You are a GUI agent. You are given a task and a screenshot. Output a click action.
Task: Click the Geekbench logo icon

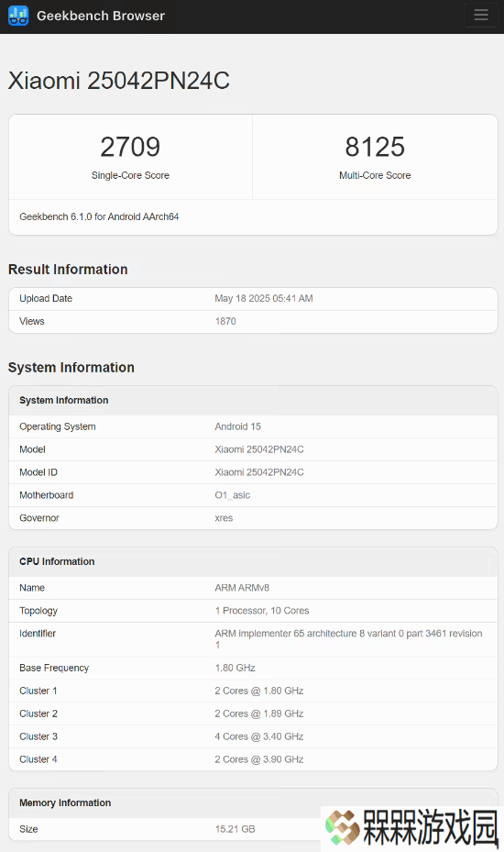(18, 16)
